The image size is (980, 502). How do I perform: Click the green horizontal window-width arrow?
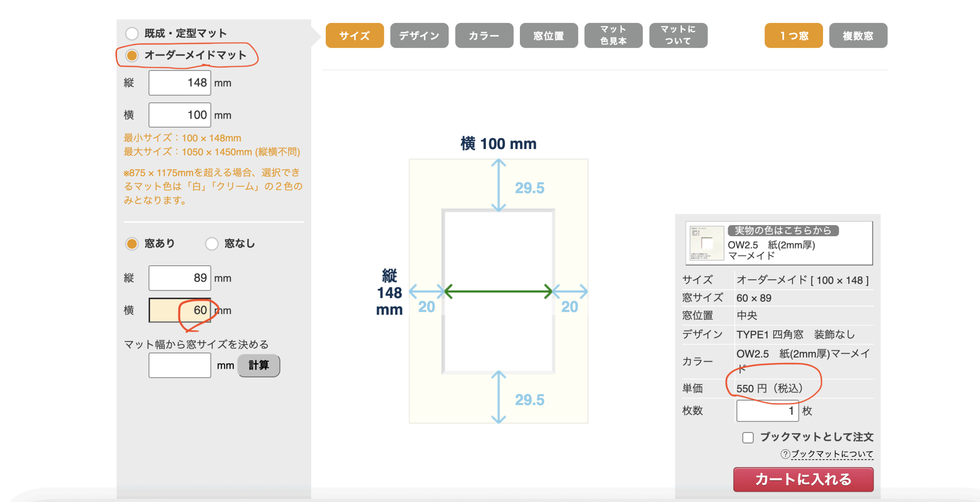click(x=498, y=291)
